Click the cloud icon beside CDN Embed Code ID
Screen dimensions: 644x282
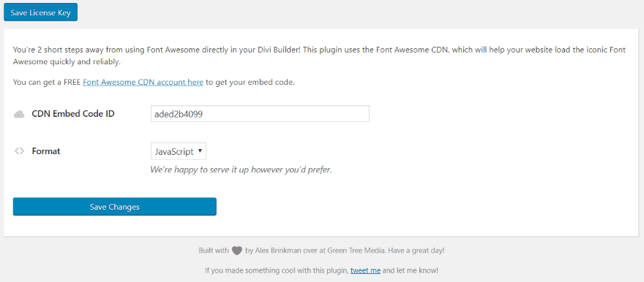click(19, 114)
